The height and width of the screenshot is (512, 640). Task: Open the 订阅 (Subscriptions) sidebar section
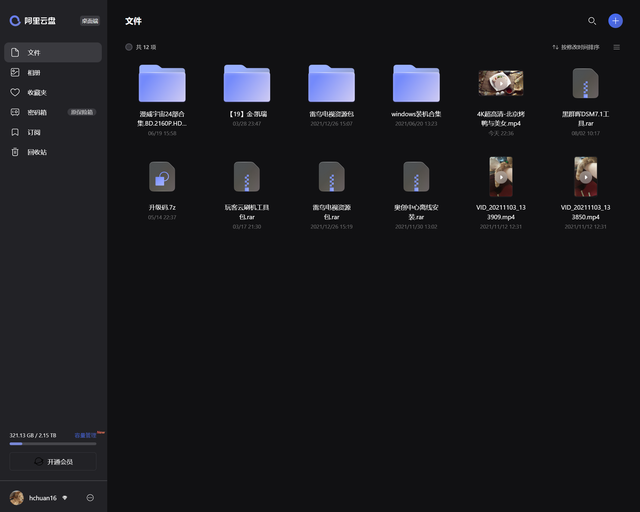click(x=53, y=132)
